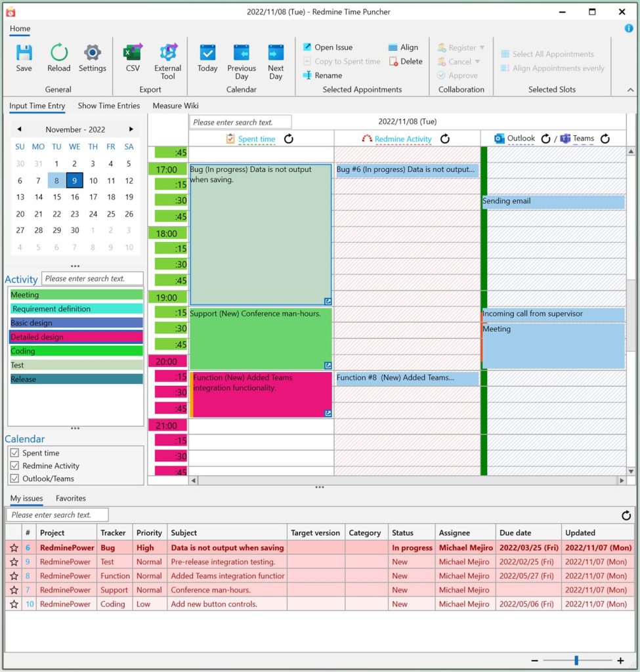Click the schedule search text field
Image resolution: width=640 pixels, height=672 pixels.
(240, 122)
